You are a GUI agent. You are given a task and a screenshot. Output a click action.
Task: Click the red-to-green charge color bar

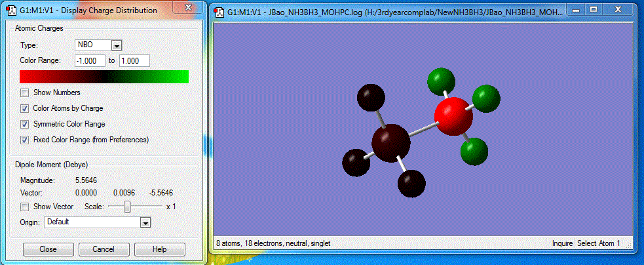(104, 77)
